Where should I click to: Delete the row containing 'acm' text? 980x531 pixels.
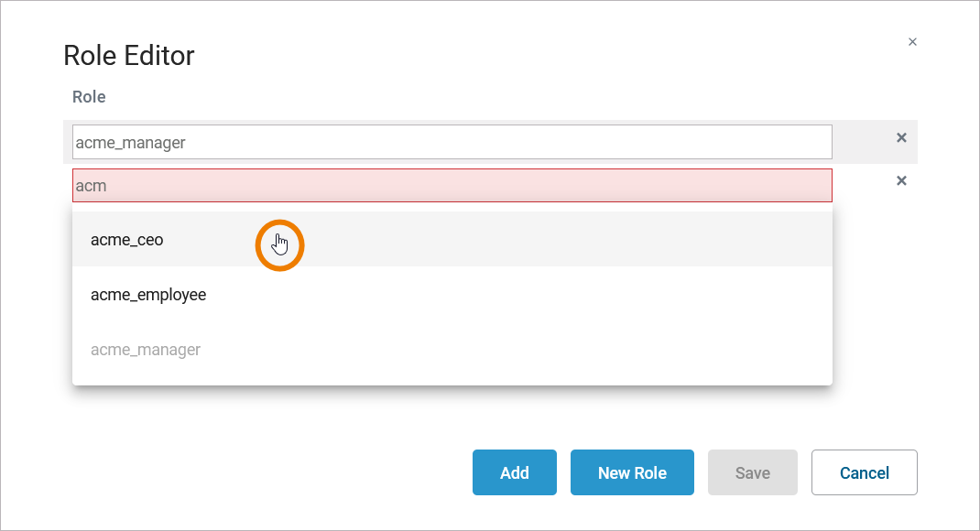tap(901, 180)
